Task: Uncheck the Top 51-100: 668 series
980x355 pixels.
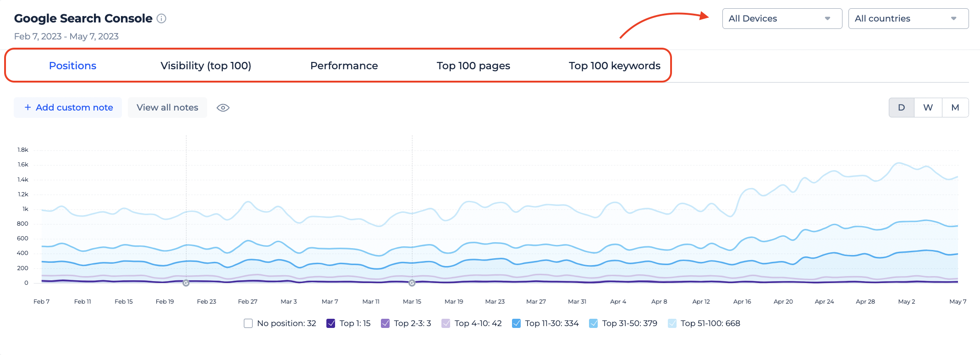Action: tap(672, 323)
